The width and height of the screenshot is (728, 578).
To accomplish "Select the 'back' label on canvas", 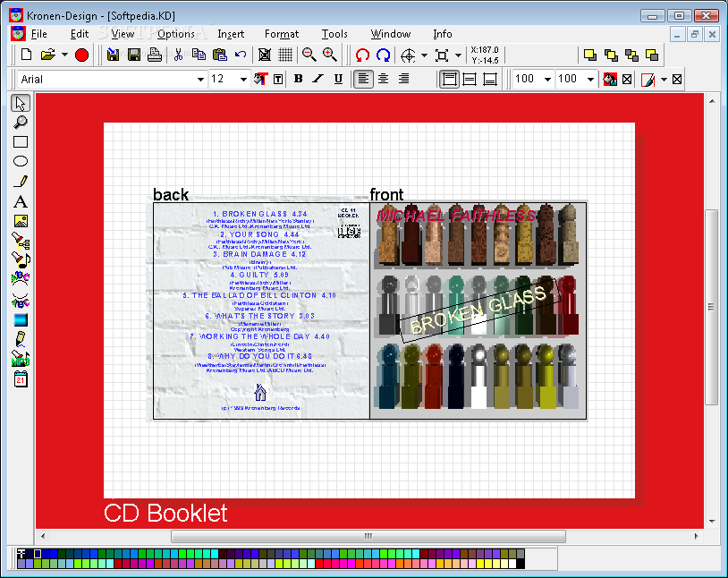I will tap(171, 194).
